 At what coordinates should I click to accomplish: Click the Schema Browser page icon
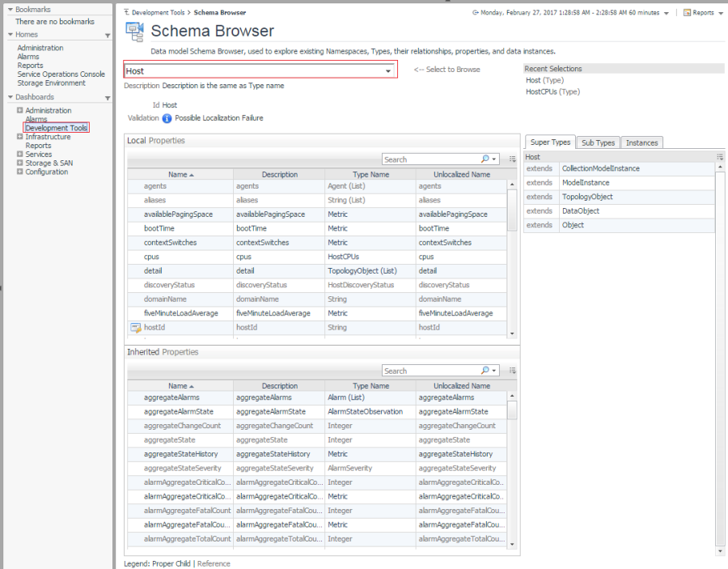click(x=134, y=31)
